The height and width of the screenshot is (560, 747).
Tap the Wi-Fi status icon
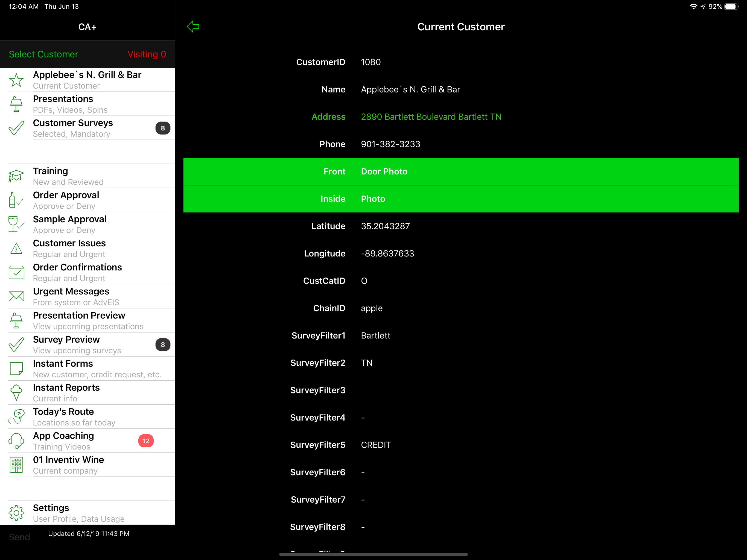693,6
